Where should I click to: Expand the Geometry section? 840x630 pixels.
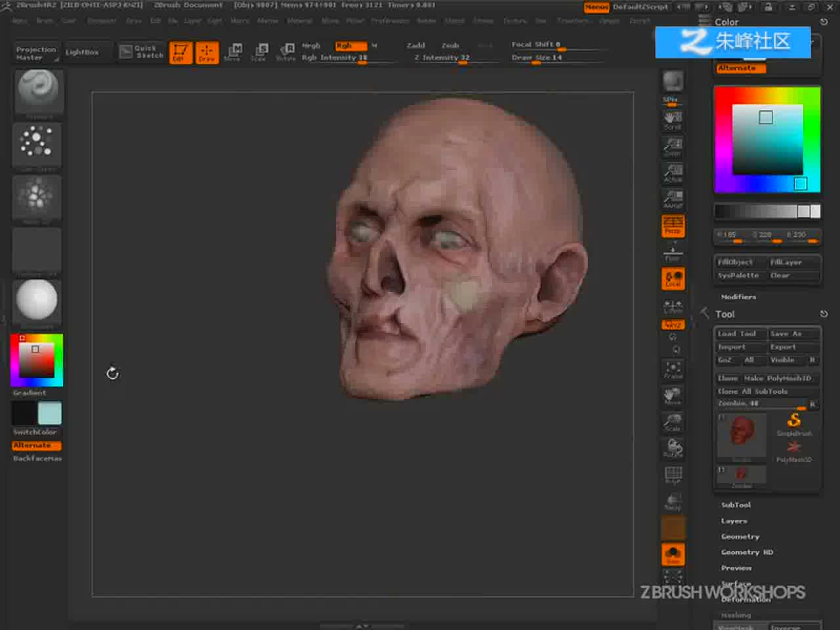pos(740,536)
